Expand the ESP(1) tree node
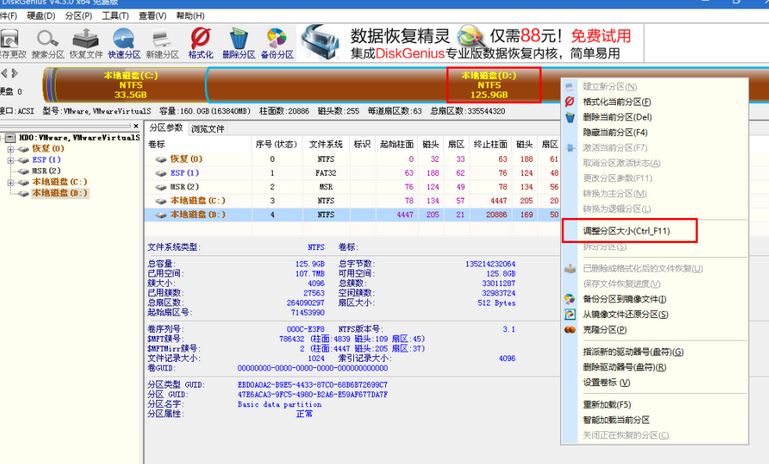The image size is (769, 464). (10, 159)
